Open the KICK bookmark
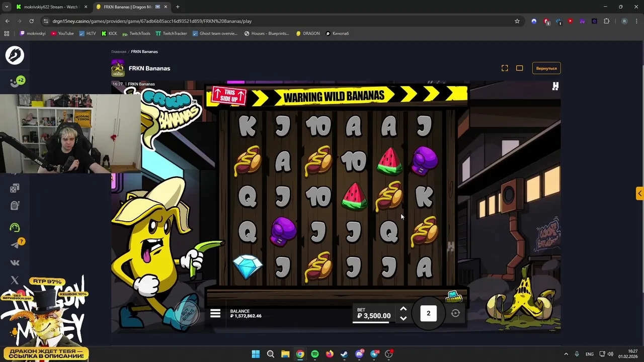644x362 pixels. (109, 34)
